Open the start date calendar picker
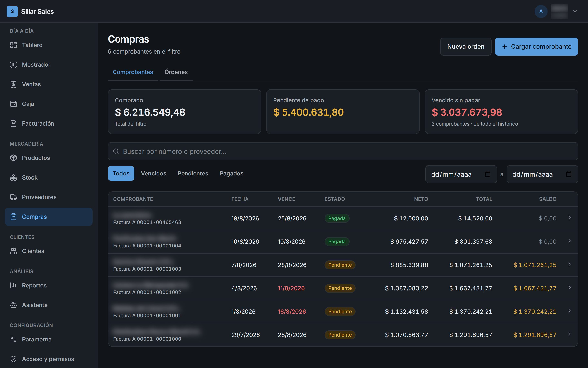This screenshot has width=588, height=368. 487,174
